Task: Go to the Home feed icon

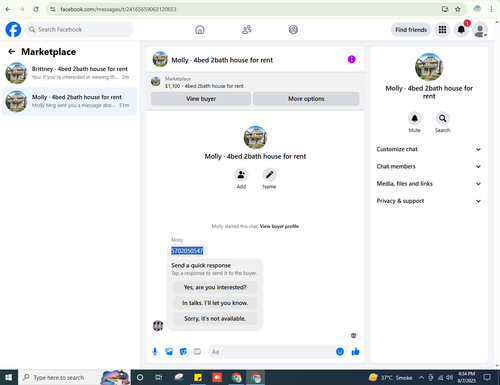Action: 200,30
